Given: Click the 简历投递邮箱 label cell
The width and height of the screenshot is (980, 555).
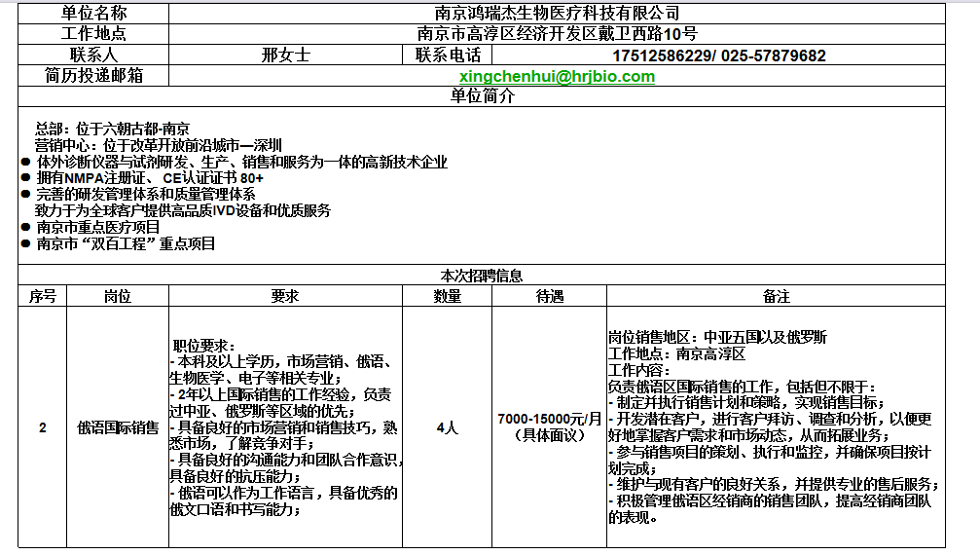Looking at the screenshot, I should click(x=93, y=76).
